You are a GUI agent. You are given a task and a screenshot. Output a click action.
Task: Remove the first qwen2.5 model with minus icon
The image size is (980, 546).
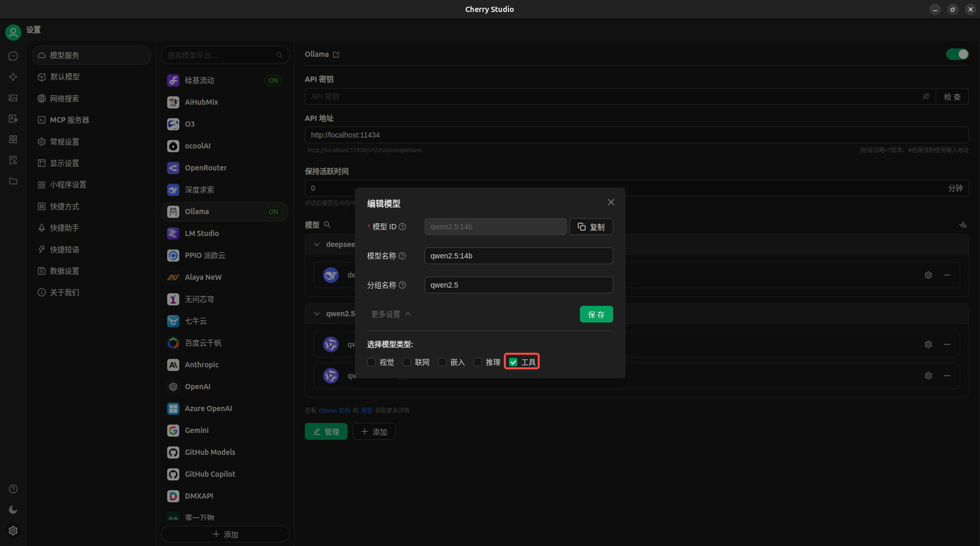(947, 344)
